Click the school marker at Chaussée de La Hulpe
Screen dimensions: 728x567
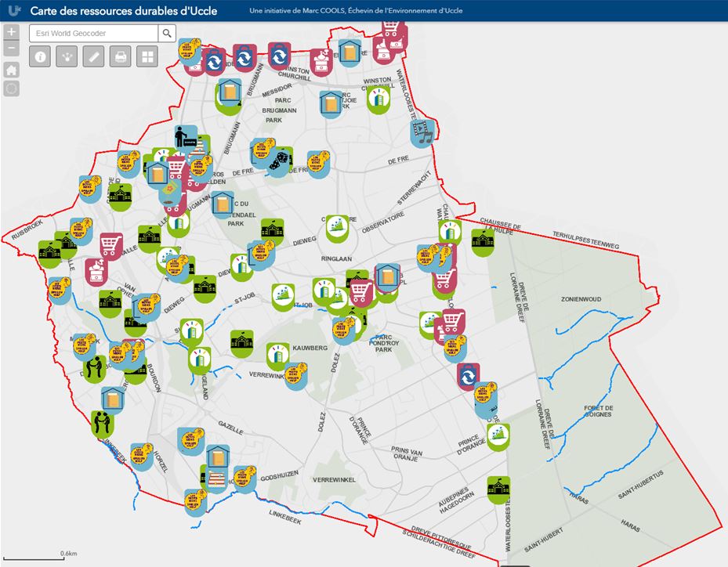coord(483,240)
